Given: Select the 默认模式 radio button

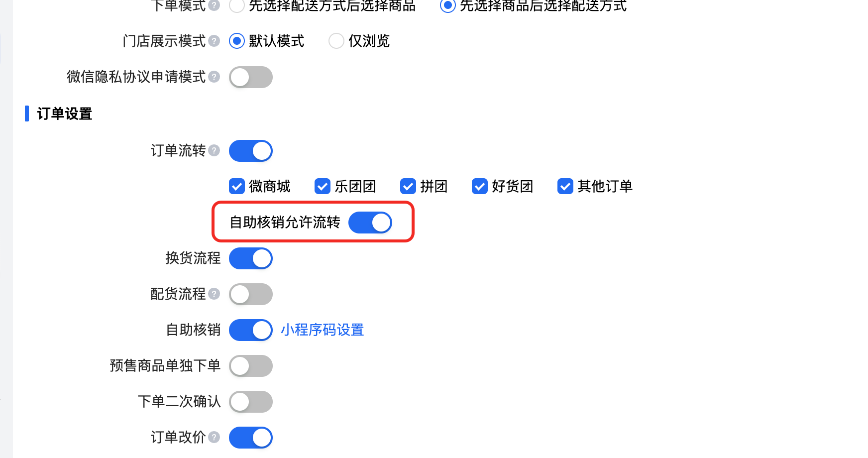Looking at the screenshot, I should (x=237, y=41).
